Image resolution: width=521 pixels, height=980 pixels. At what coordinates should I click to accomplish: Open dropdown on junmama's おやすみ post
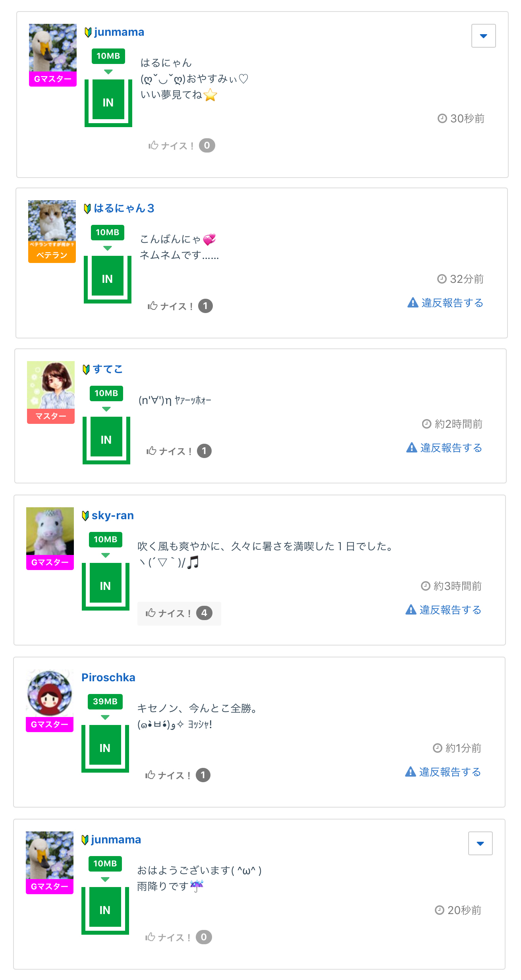pos(483,36)
